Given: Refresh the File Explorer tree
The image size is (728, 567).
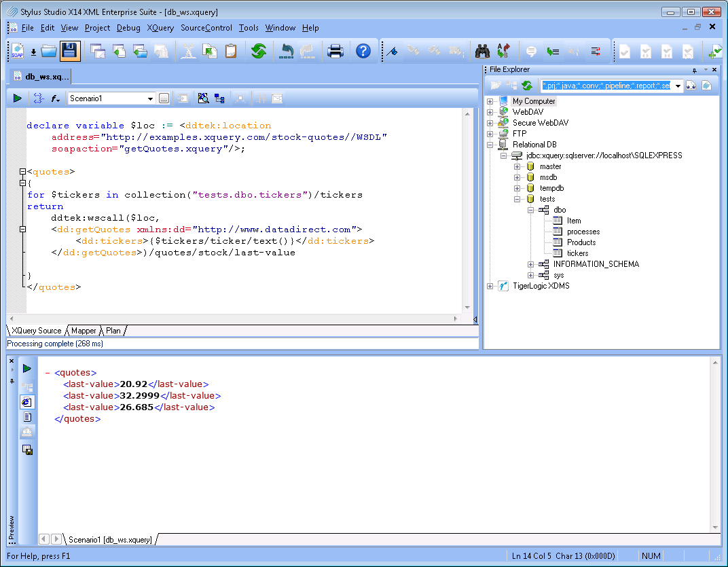Looking at the screenshot, I should click(x=526, y=86).
